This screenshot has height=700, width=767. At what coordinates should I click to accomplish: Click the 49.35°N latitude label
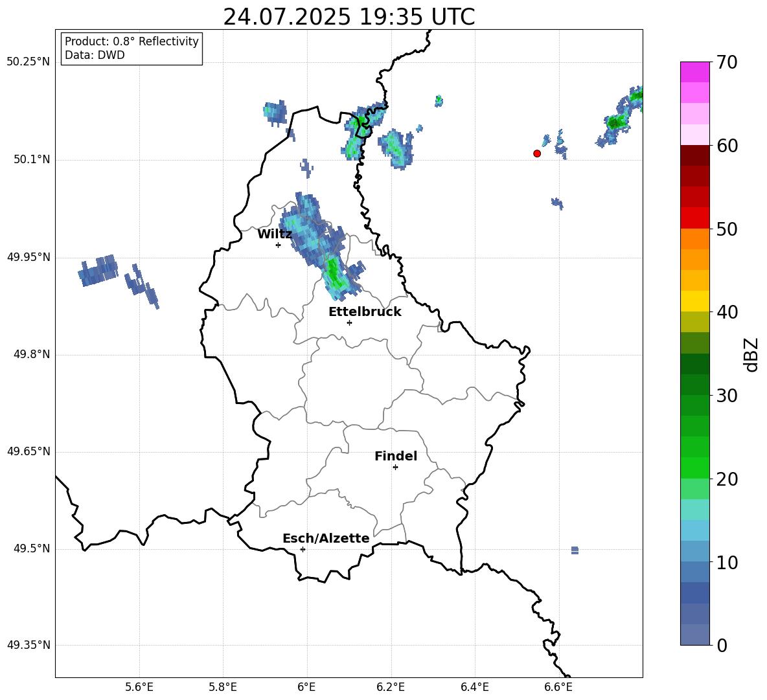coord(29,645)
